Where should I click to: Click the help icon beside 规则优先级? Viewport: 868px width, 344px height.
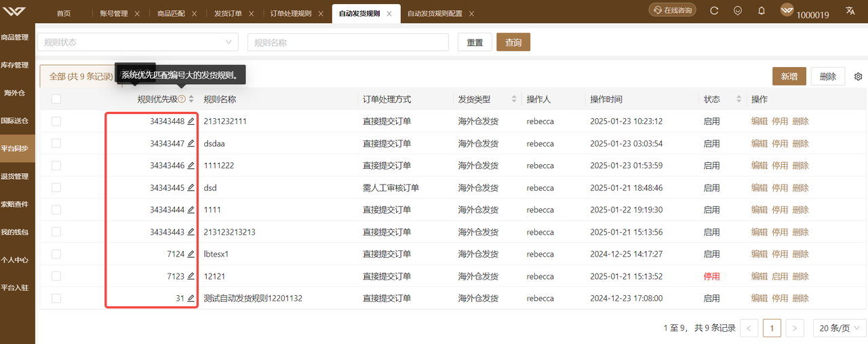(182, 99)
